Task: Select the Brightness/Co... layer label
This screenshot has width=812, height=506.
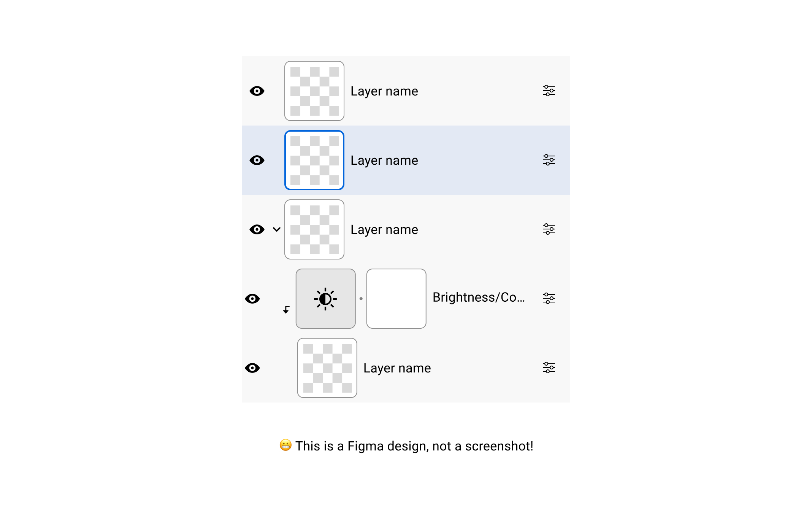Action: coord(478,298)
